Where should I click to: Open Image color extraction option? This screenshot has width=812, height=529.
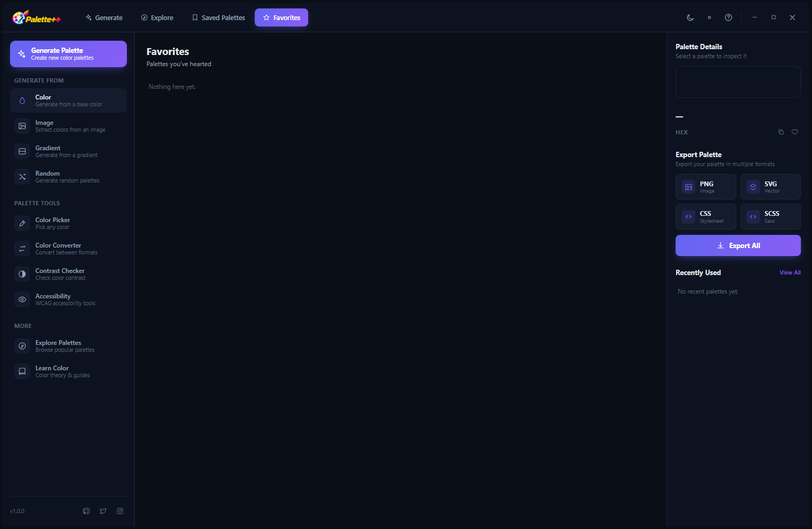point(68,126)
